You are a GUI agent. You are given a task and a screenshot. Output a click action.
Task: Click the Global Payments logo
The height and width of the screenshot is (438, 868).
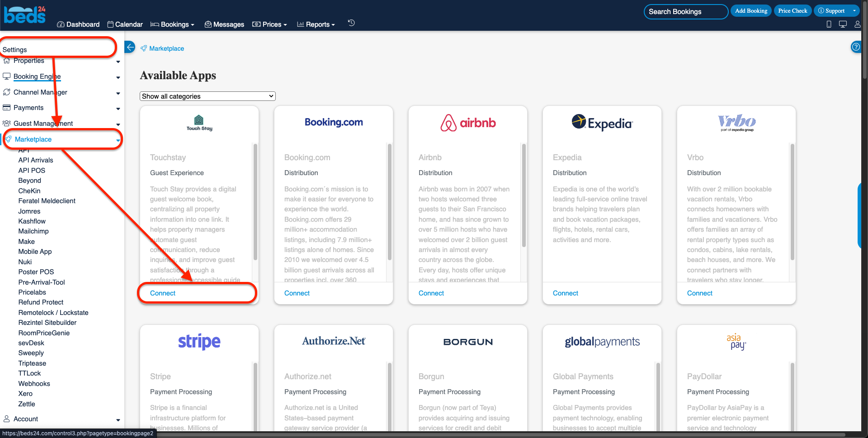(x=602, y=342)
